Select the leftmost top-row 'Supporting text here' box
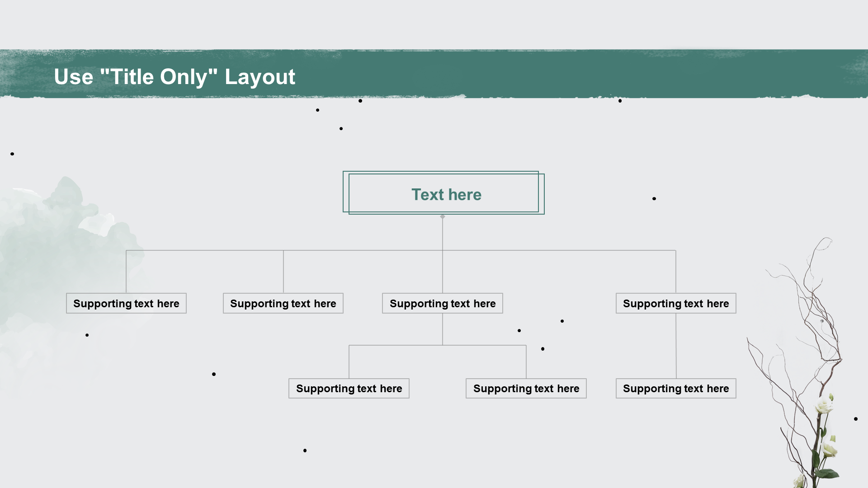This screenshot has height=488, width=868. (126, 304)
